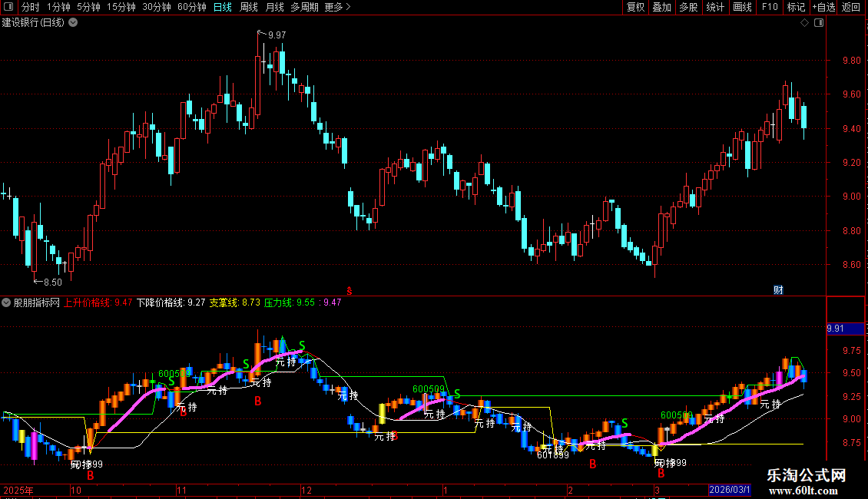This screenshot has height=499, width=868.
Task: Click the 9.97 high price label
Action: (277, 35)
